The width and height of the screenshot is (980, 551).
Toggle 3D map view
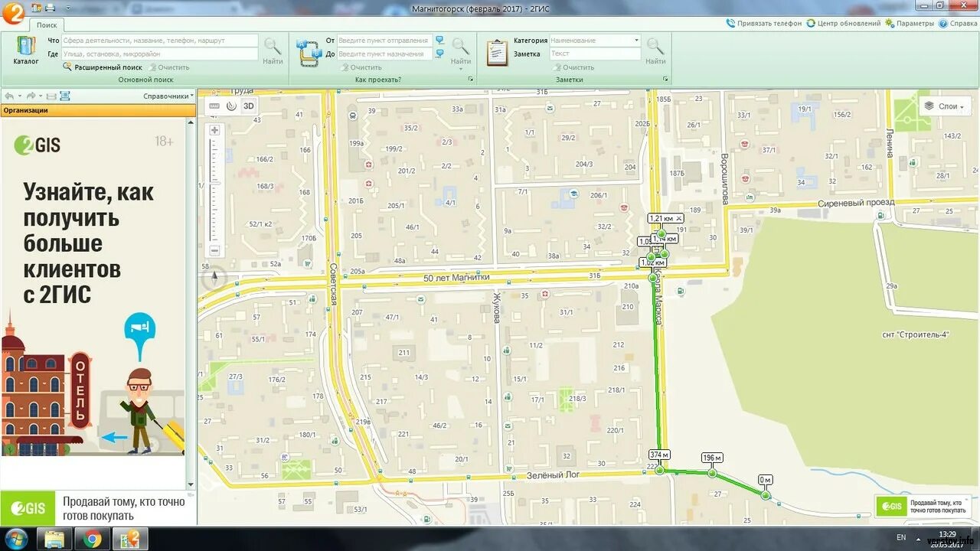click(248, 106)
